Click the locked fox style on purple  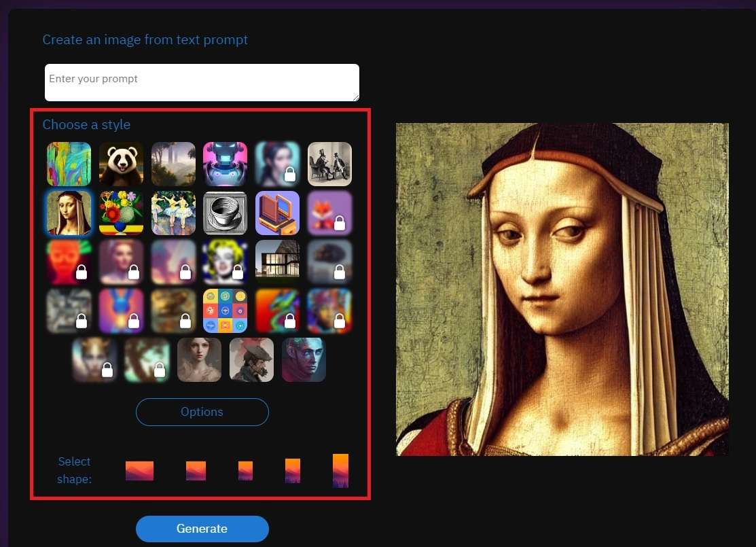pyautogui.click(x=330, y=213)
